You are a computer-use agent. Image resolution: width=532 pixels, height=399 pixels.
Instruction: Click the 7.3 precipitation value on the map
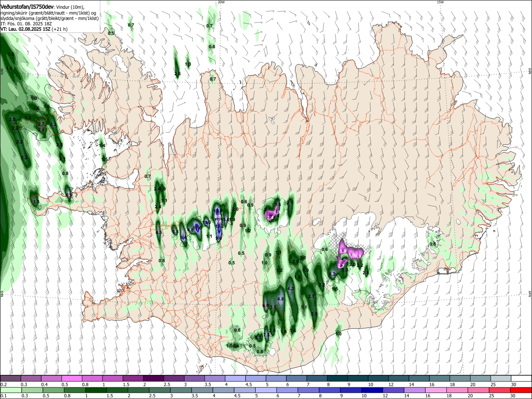point(266,335)
